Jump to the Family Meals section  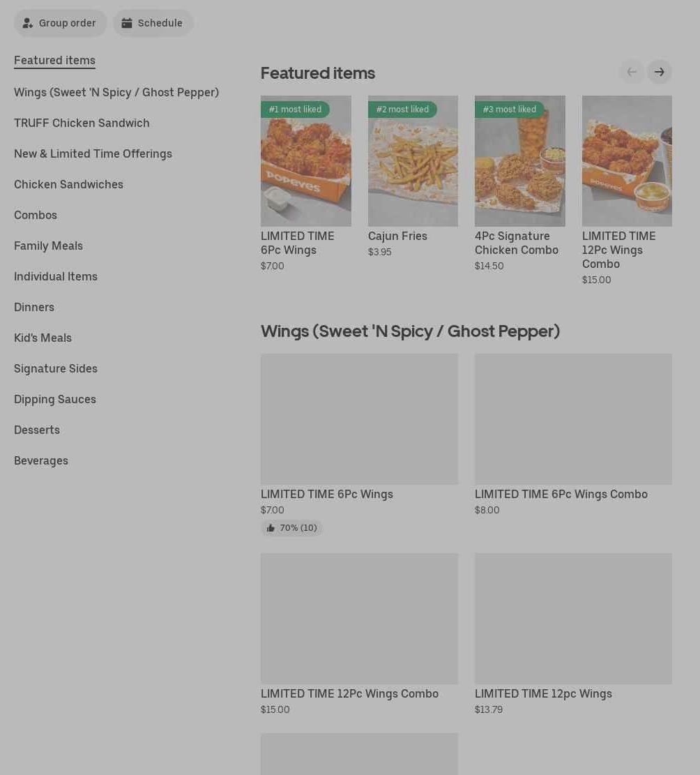click(48, 246)
